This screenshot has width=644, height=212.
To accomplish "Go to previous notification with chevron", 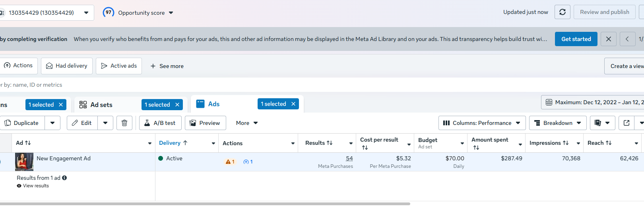I will (627, 39).
